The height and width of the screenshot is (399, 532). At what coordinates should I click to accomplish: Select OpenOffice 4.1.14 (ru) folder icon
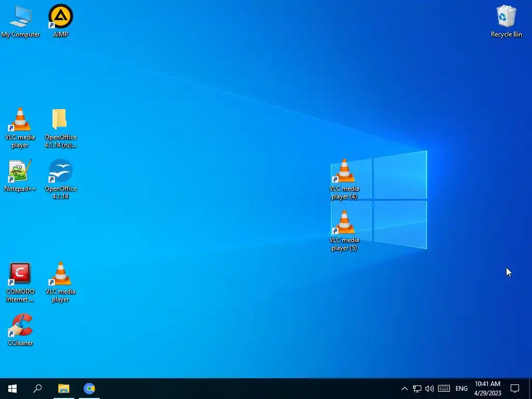(60, 128)
